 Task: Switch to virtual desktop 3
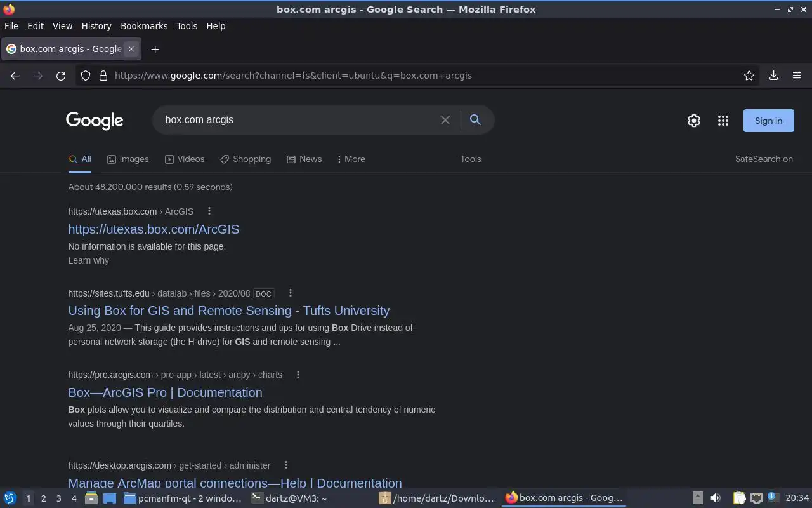pos(58,498)
